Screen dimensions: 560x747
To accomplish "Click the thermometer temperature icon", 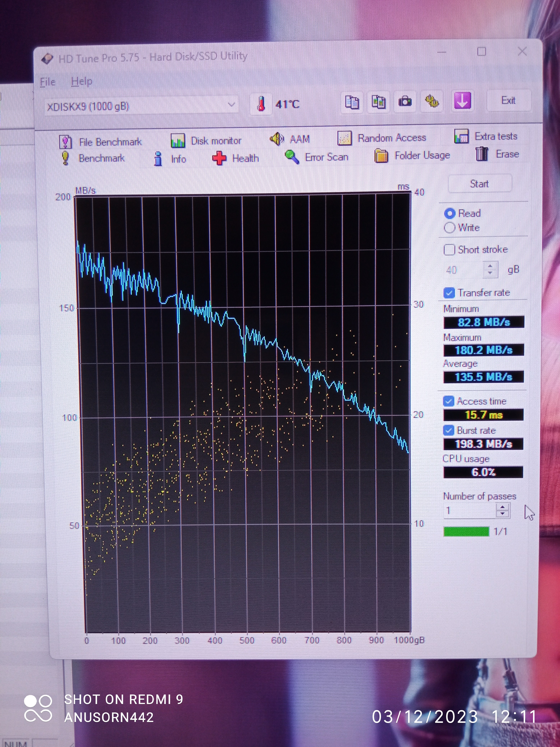I will pos(261,104).
